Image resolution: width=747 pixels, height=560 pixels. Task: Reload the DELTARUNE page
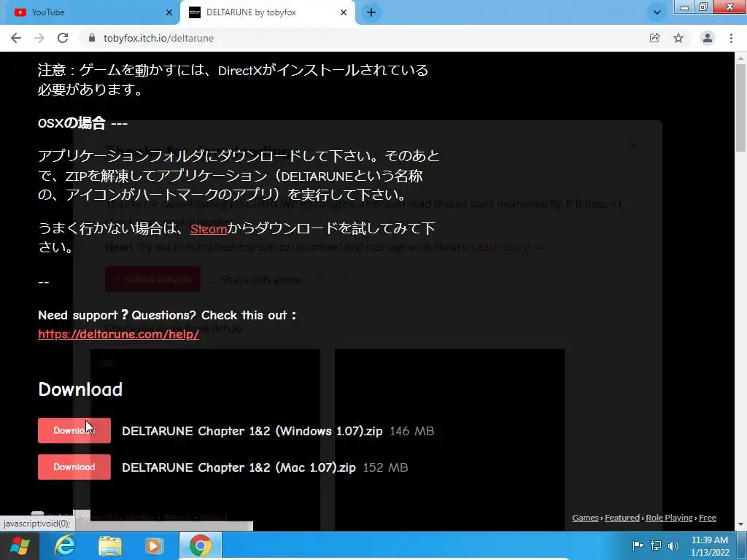click(x=63, y=38)
